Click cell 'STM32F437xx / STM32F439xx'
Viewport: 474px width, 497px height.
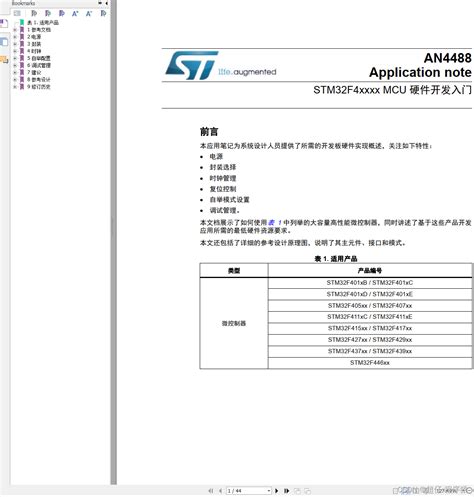click(x=370, y=351)
